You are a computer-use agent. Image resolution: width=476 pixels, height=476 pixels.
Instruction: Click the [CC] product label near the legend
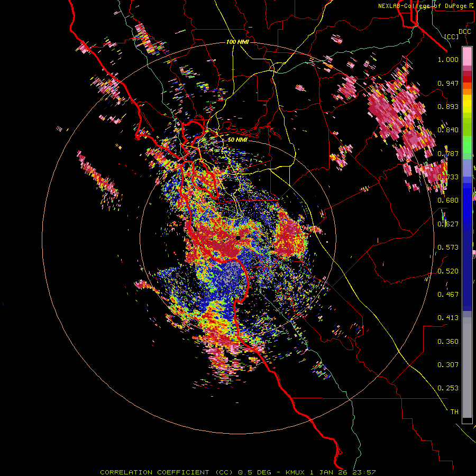[452, 36]
